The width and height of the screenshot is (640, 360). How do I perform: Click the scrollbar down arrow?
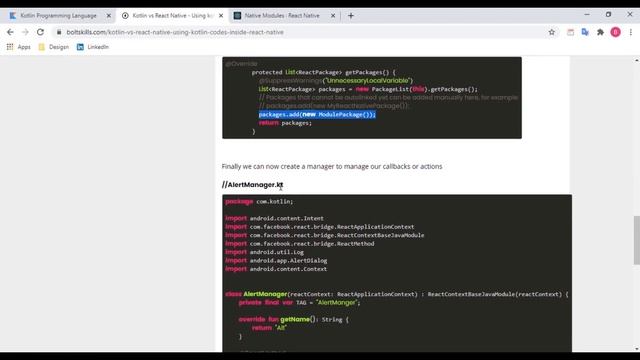(636, 349)
